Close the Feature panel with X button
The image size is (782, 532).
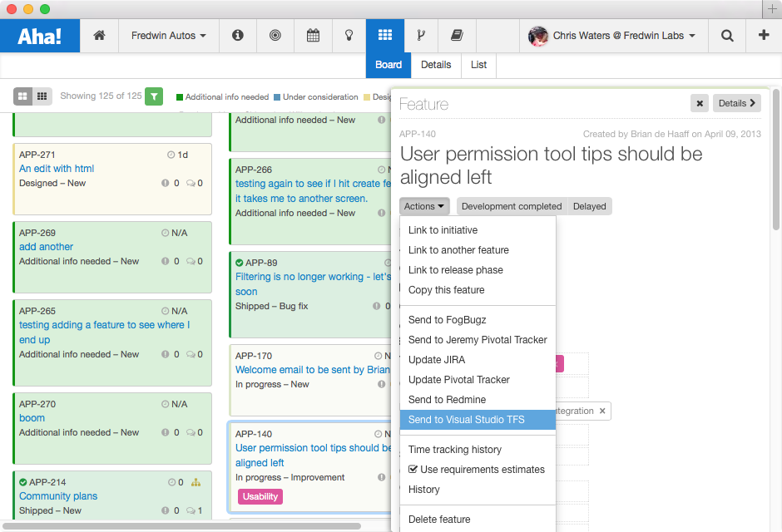[x=700, y=103]
